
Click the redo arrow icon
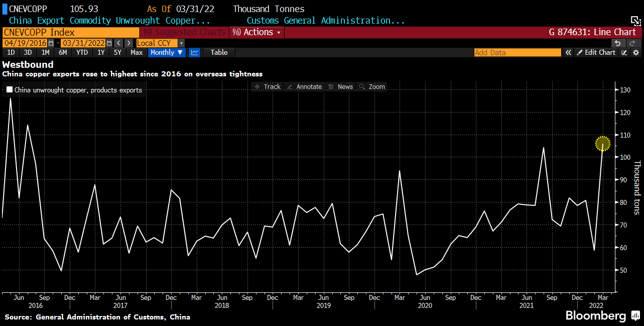click(x=632, y=43)
